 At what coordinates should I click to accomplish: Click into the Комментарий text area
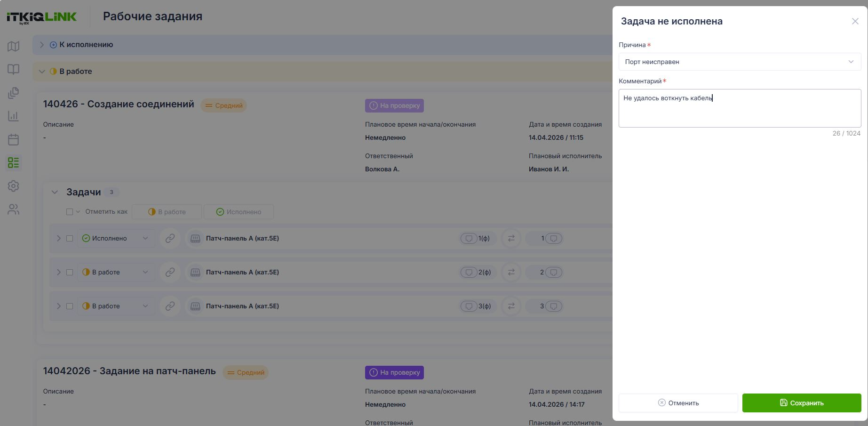[x=740, y=108]
